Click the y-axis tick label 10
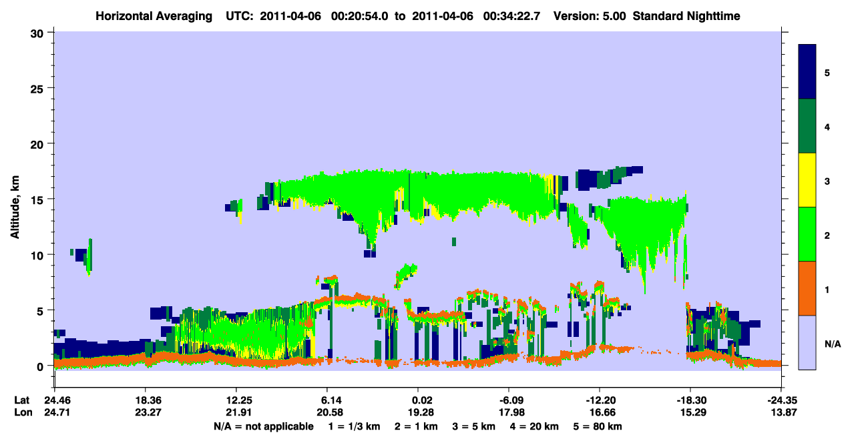 point(39,255)
